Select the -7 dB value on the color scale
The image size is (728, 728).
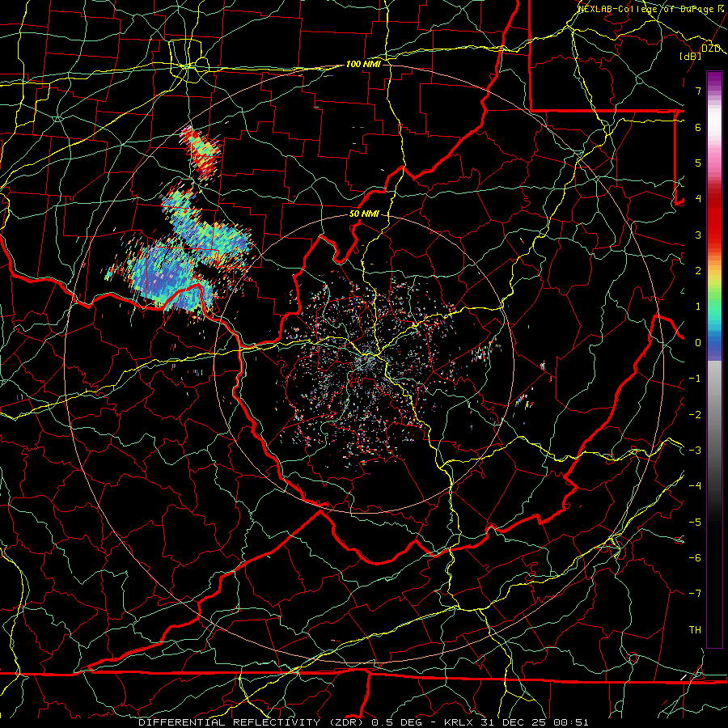point(695,594)
